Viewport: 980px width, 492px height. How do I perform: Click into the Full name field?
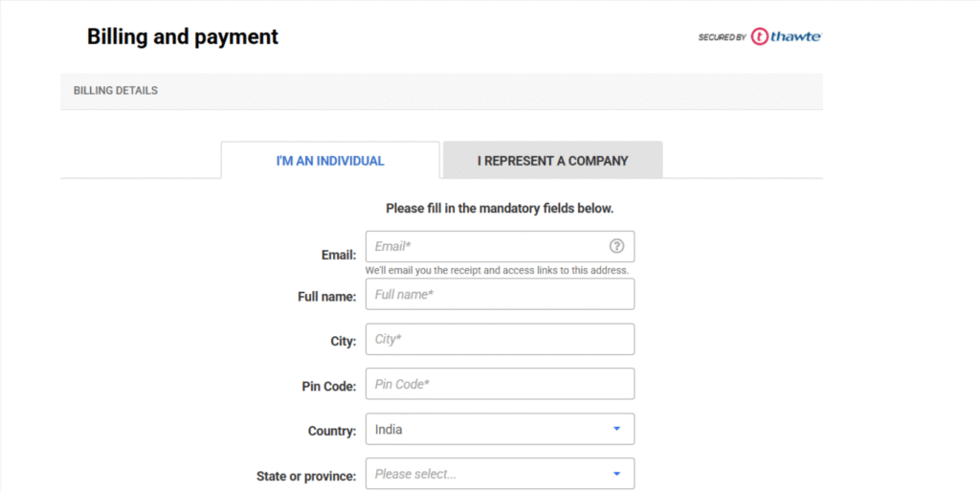click(500, 294)
